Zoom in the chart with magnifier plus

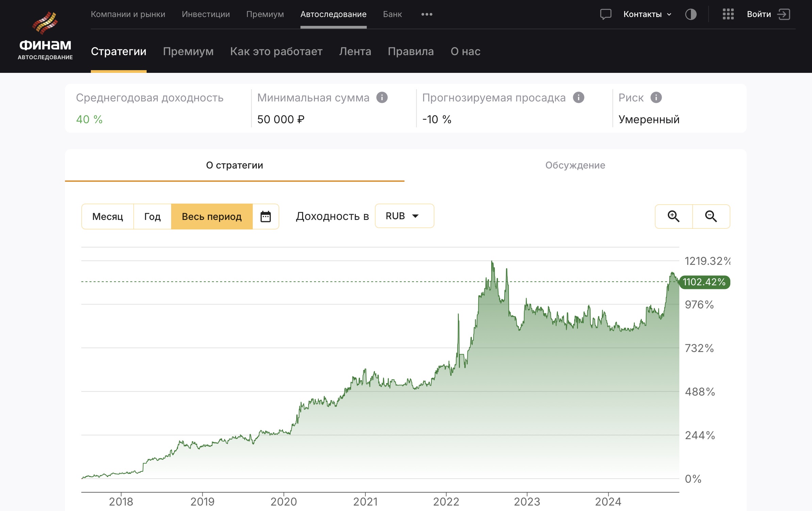674,217
